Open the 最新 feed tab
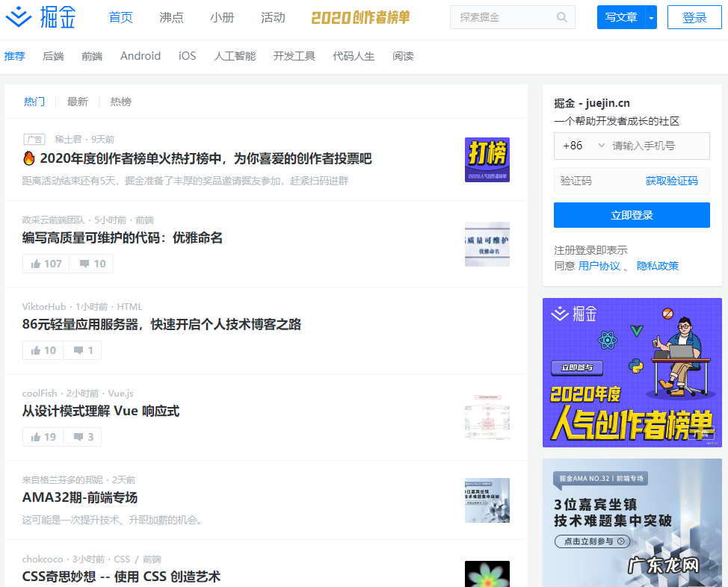This screenshot has width=728, height=587. (x=78, y=101)
